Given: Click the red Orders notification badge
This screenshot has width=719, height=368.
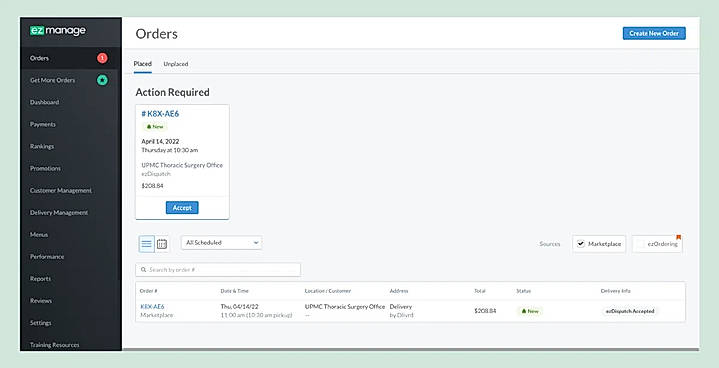Looking at the screenshot, I should tap(102, 58).
